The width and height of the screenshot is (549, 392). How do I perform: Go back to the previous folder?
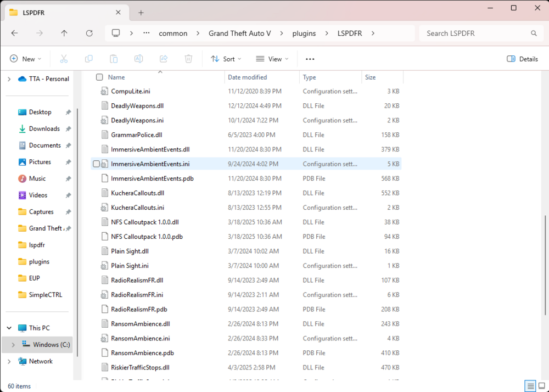tap(14, 33)
